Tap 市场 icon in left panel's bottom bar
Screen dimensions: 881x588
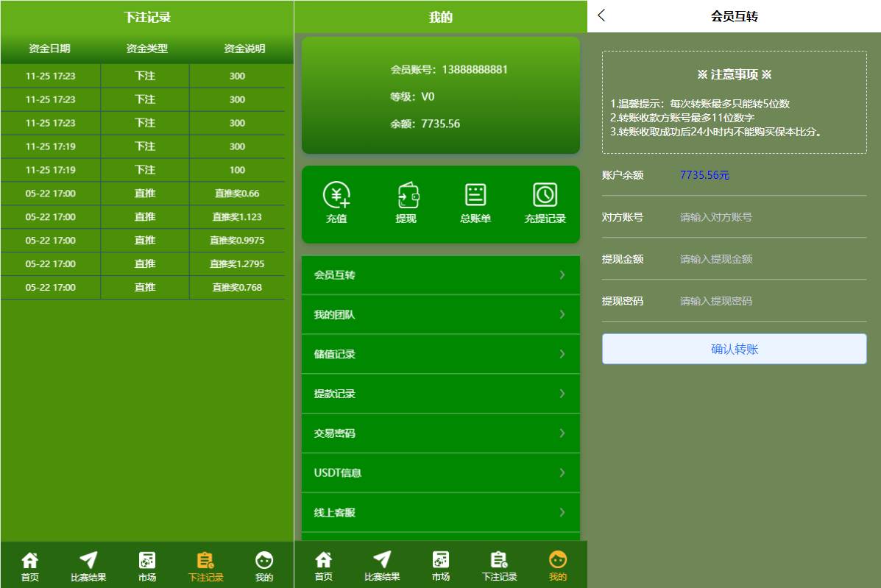pyautogui.click(x=147, y=560)
